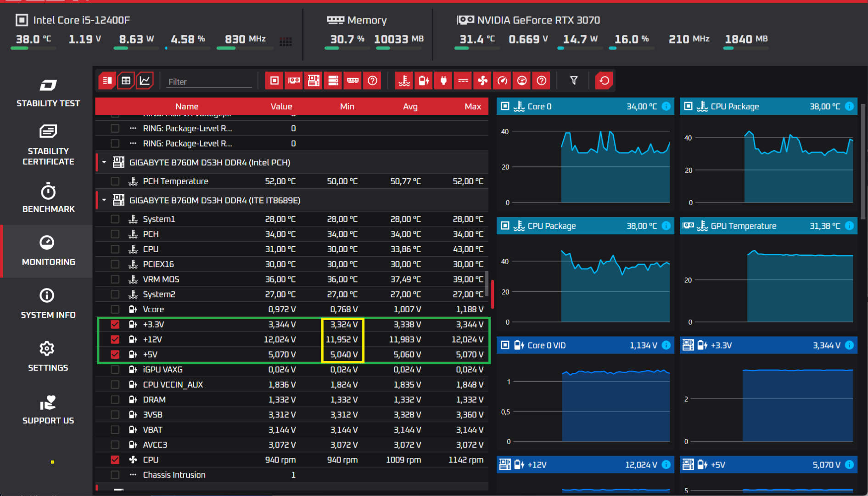Click the power plug sensor filter icon
The height and width of the screenshot is (496, 868).
(x=443, y=81)
